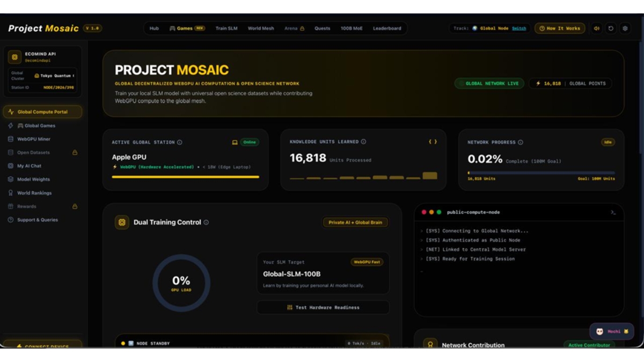Click the green dot on public-compute-node title bar

(x=439, y=212)
